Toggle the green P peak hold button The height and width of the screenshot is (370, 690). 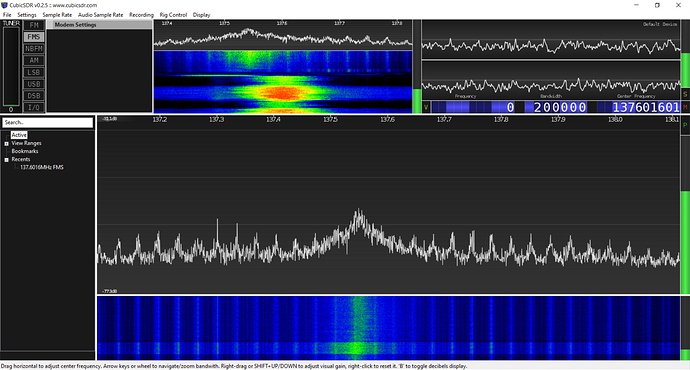[685, 125]
